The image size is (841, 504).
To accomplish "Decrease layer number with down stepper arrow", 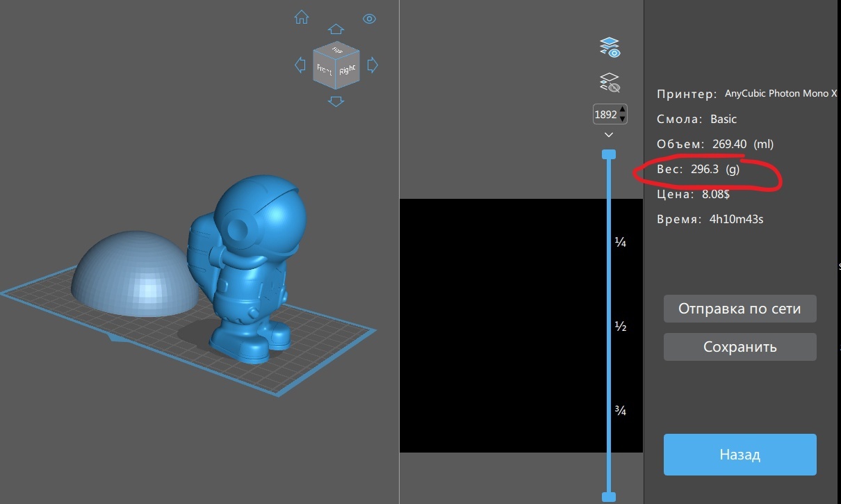I will 622,119.
